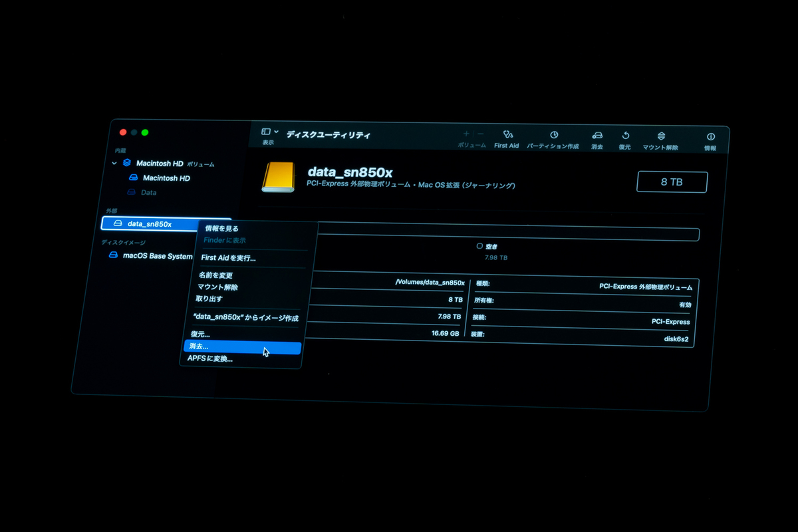
Task: Click the /Volumes/data_sn850x mount point value
Action: (x=430, y=282)
